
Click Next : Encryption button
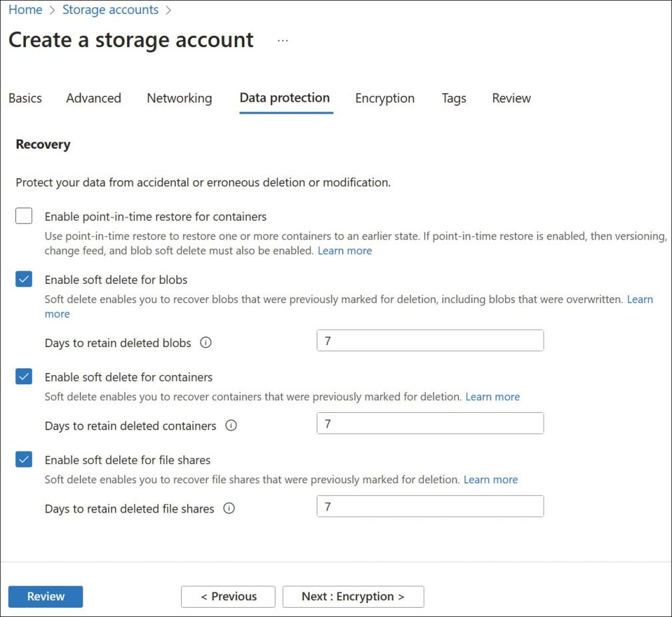tap(353, 596)
